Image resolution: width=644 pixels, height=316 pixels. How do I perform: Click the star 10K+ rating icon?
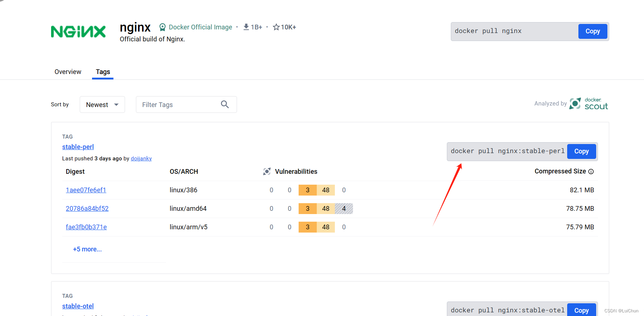[276, 27]
